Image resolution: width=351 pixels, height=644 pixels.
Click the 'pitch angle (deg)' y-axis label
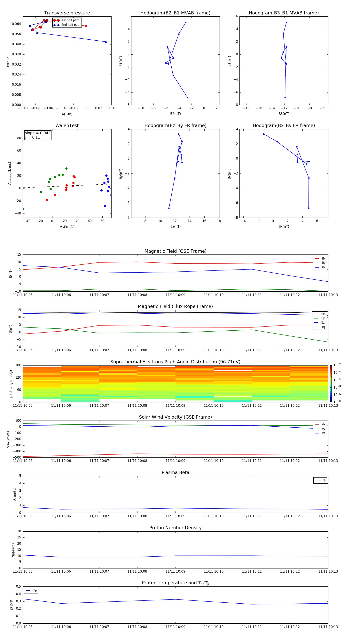[11, 383]
